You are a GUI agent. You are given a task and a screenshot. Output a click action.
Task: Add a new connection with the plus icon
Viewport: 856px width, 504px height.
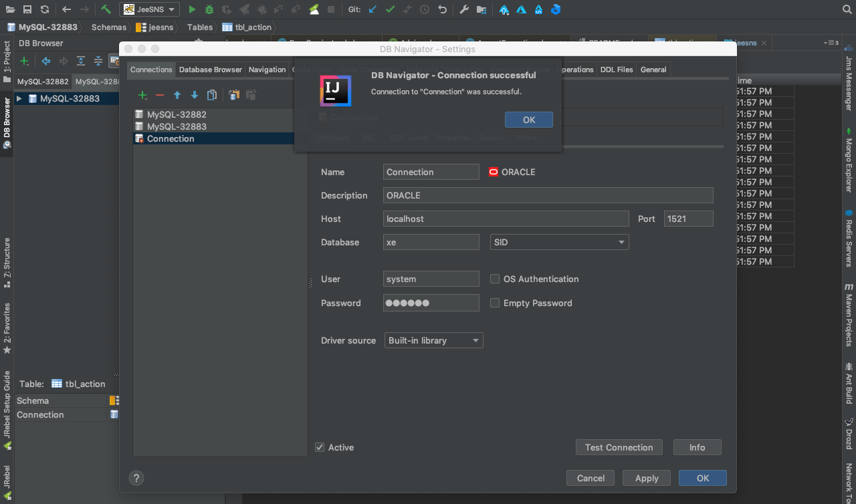tap(142, 95)
